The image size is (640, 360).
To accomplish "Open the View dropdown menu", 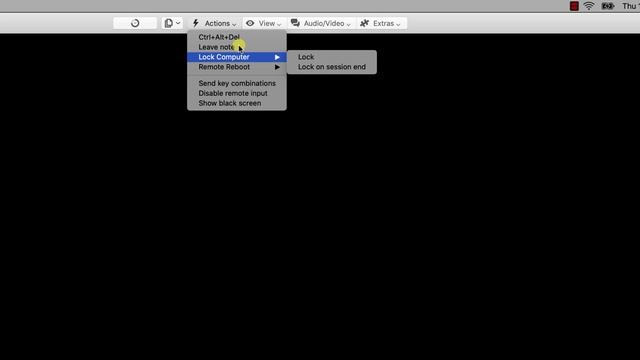I will click(264, 23).
